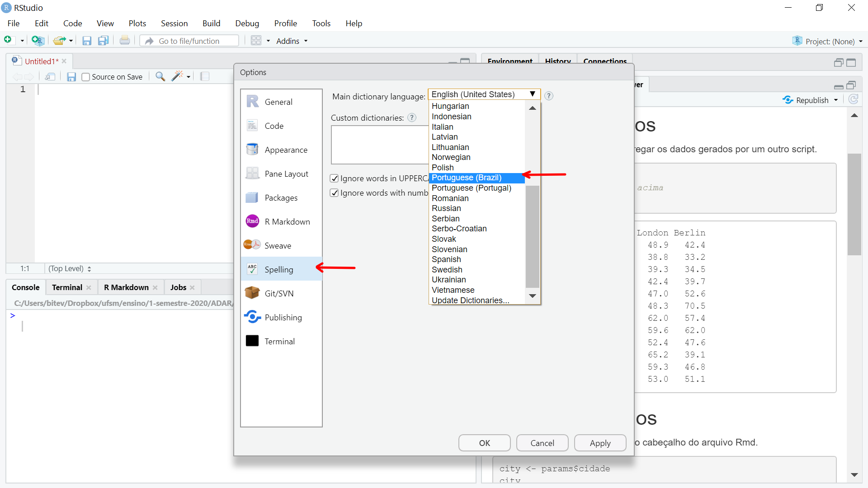This screenshot has width=868, height=488.
Task: Open the Packages options icon
Action: pyautogui.click(x=252, y=197)
